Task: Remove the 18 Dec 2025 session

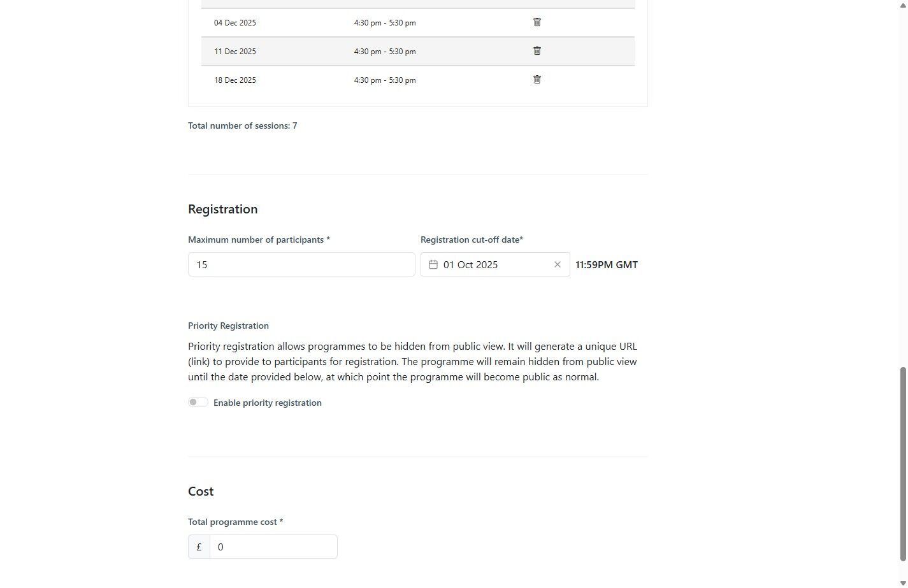Action: pos(537,80)
